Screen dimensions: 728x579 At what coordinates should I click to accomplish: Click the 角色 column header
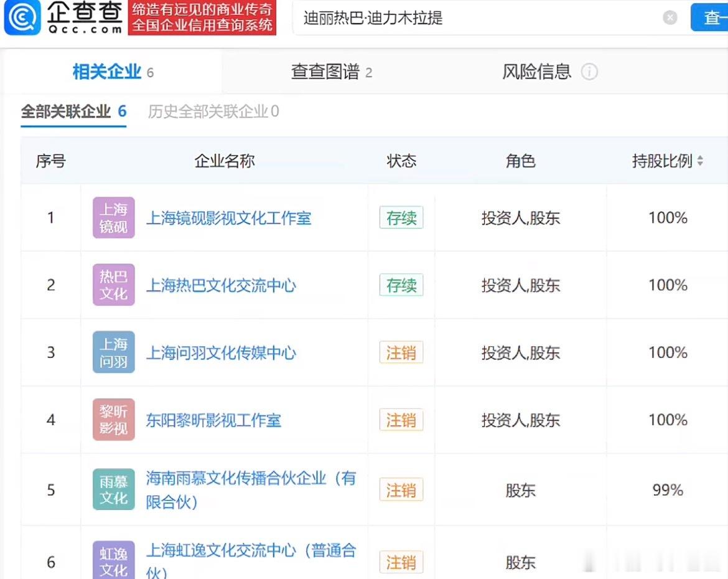click(520, 161)
